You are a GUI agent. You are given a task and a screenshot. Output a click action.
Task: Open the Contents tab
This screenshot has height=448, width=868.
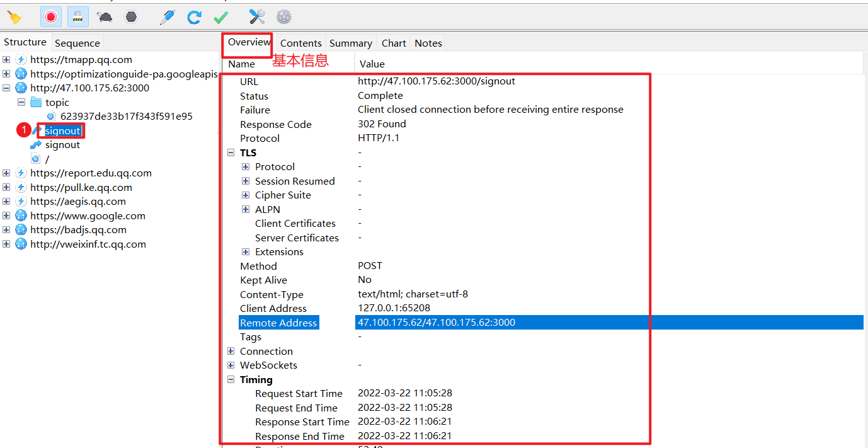pos(300,43)
